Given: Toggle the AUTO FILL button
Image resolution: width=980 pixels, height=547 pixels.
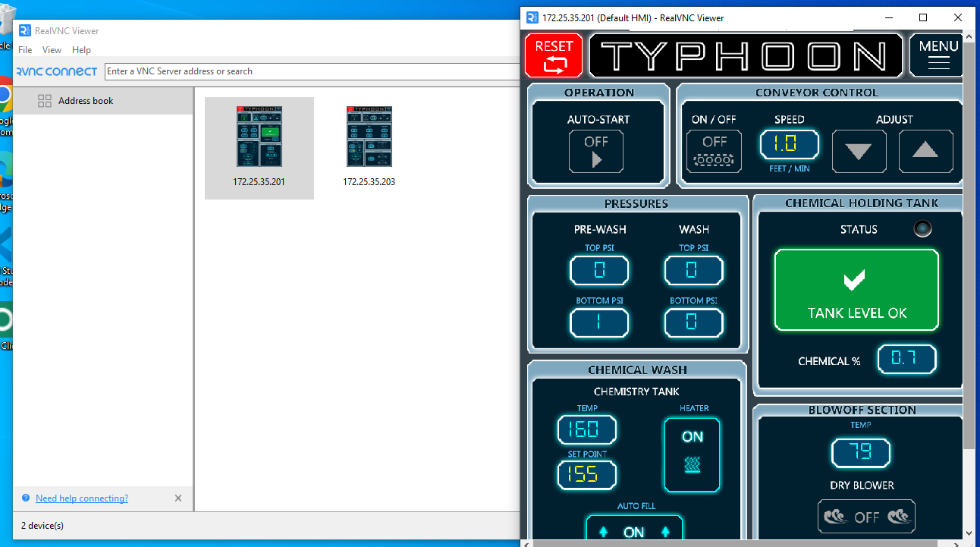Looking at the screenshot, I should tap(634, 531).
